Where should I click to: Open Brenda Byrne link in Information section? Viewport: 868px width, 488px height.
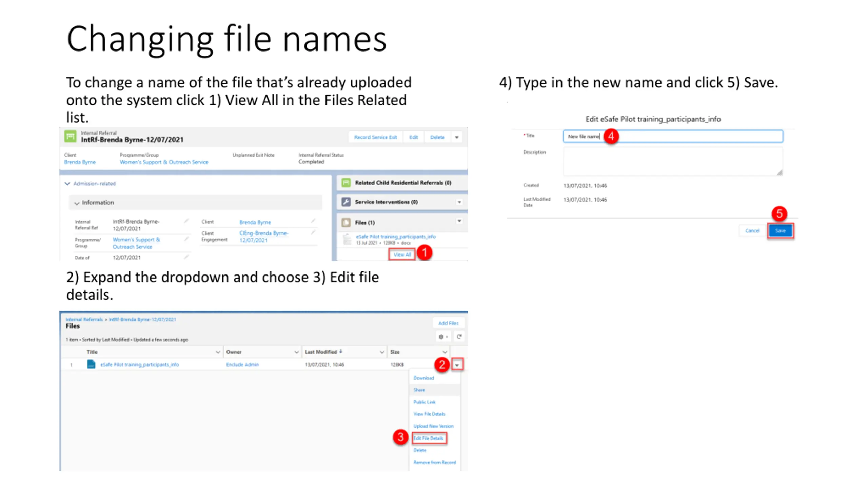255,222
